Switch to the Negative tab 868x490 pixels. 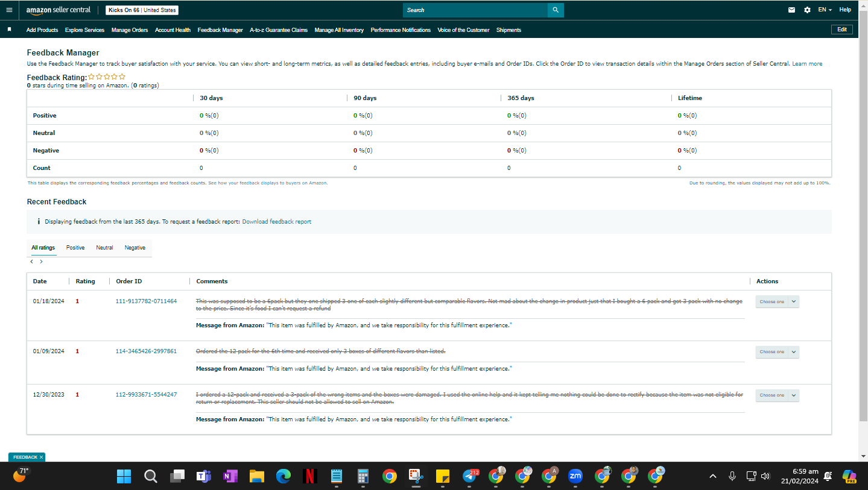pos(135,248)
